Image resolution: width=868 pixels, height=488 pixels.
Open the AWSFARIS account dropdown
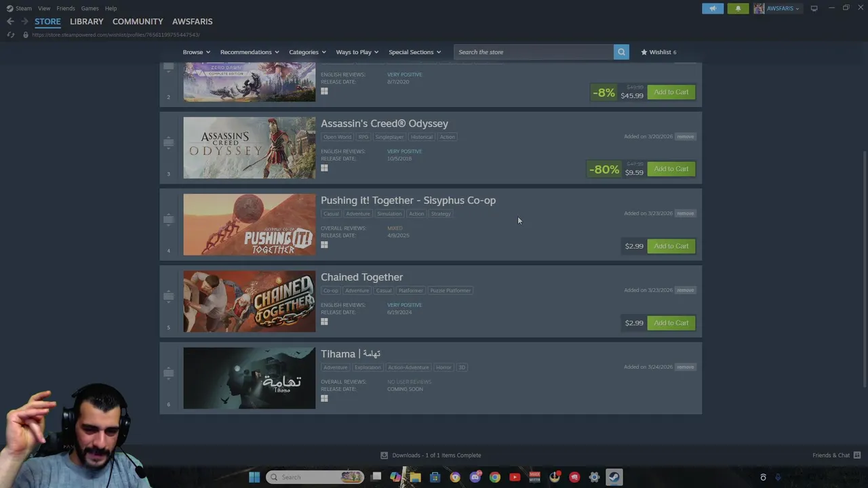point(783,8)
